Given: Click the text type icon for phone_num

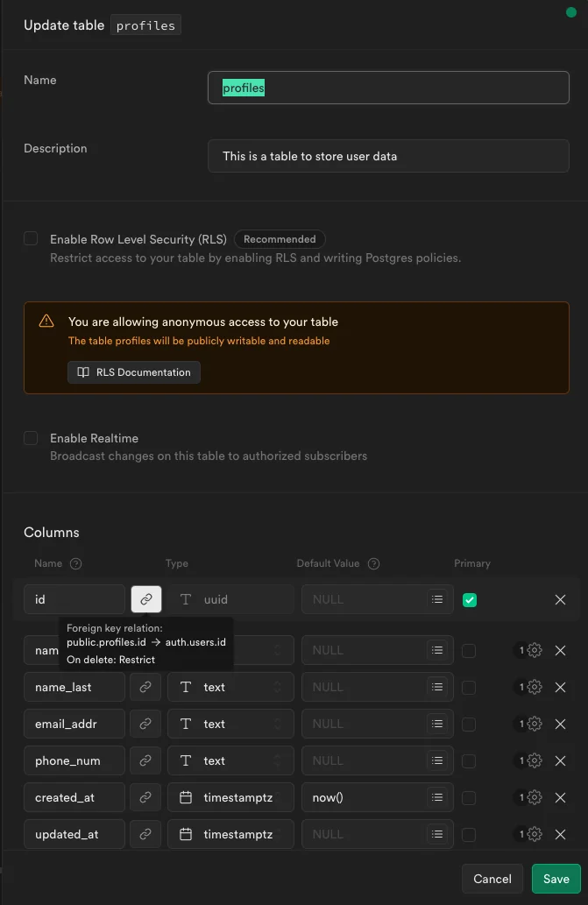Looking at the screenshot, I should click(185, 760).
